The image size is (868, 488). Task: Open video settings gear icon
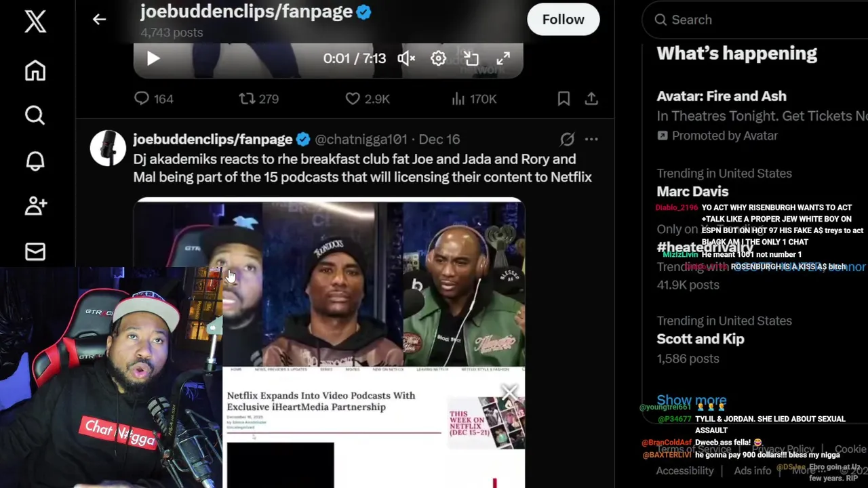[x=438, y=58]
